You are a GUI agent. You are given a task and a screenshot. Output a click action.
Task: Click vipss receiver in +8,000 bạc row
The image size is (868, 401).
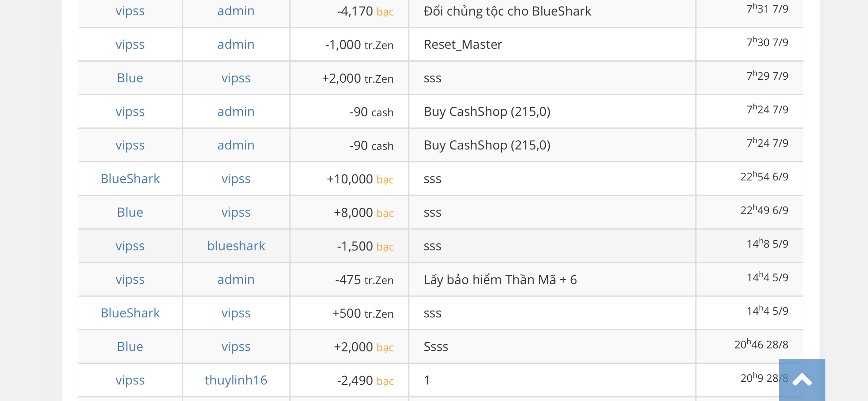pos(236,212)
